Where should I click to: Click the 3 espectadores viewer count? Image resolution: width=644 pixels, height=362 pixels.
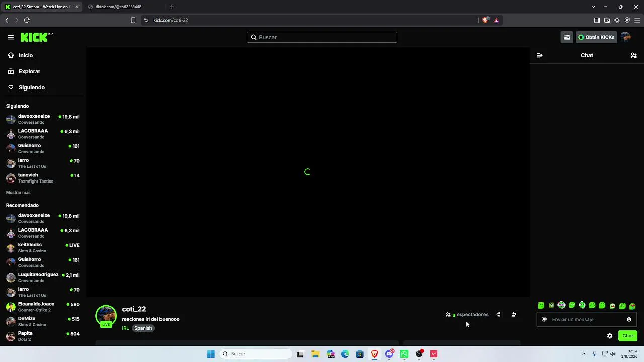click(x=467, y=315)
